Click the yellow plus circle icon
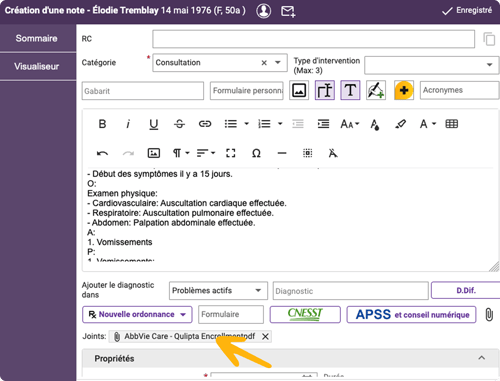 [404, 90]
